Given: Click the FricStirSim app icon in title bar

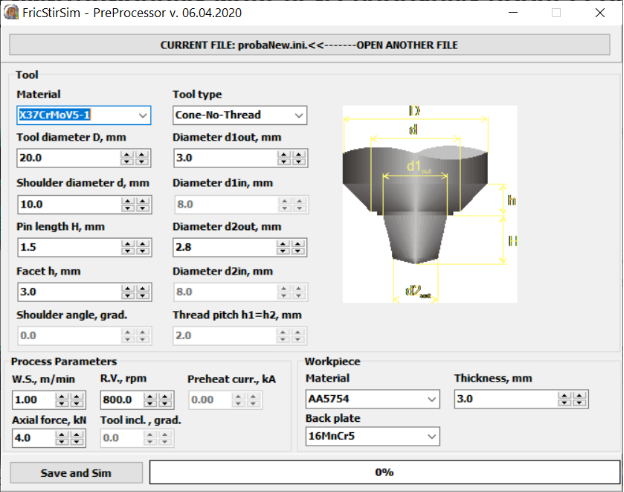Looking at the screenshot, I should coord(13,13).
